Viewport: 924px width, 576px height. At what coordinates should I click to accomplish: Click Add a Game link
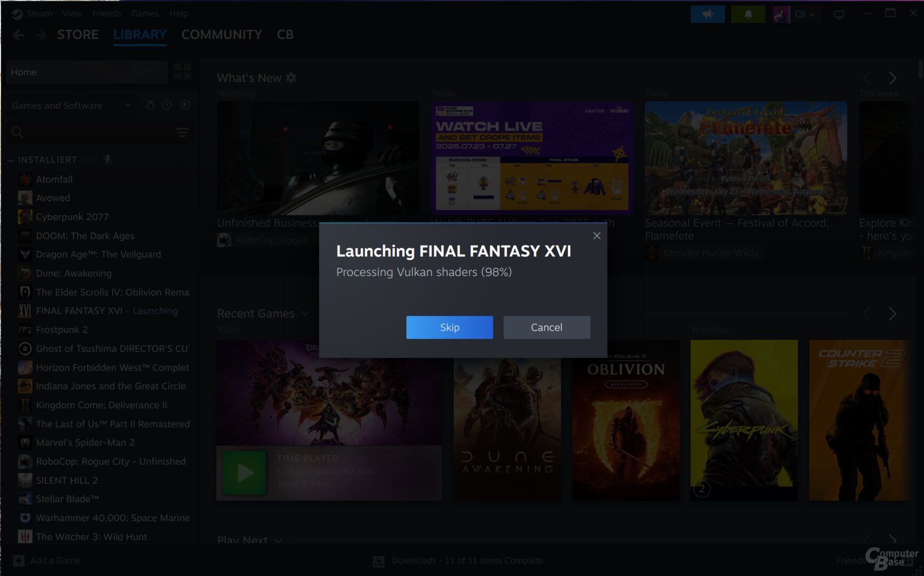[x=46, y=561]
